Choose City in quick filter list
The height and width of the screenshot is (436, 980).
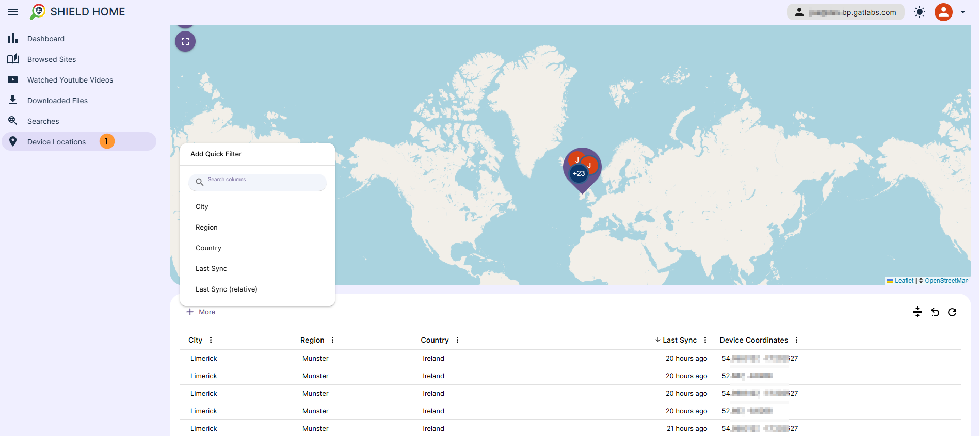[258, 207]
